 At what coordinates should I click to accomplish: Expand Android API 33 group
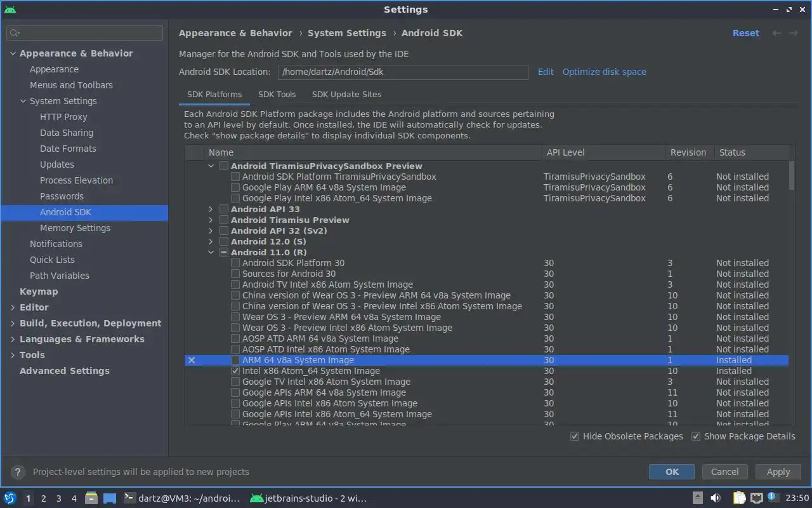click(x=211, y=209)
